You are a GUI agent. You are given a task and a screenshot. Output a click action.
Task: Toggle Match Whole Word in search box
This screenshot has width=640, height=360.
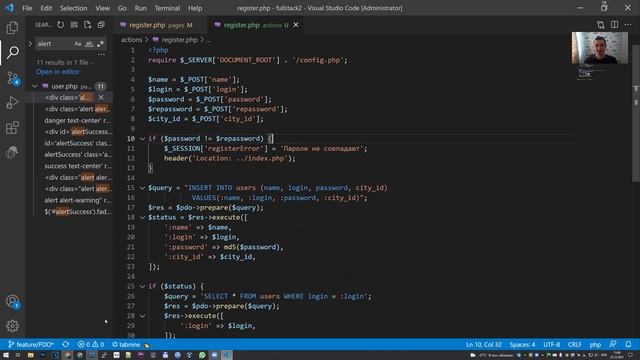tap(89, 44)
